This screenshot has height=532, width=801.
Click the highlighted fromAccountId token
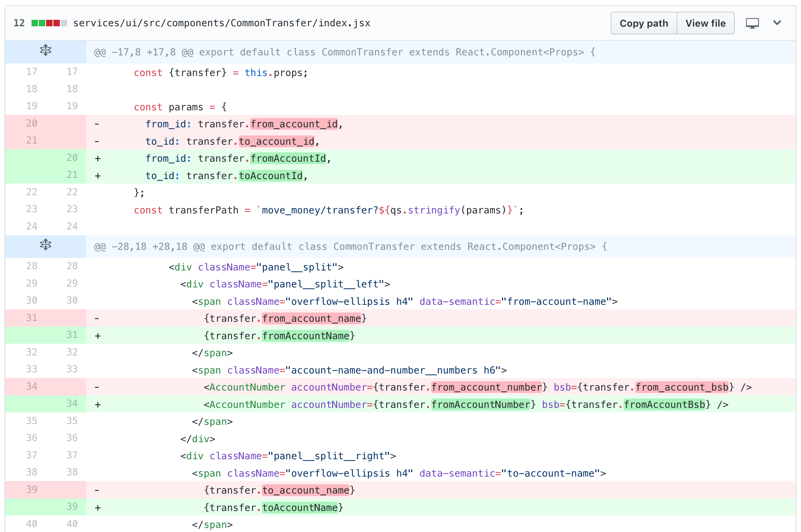point(288,158)
